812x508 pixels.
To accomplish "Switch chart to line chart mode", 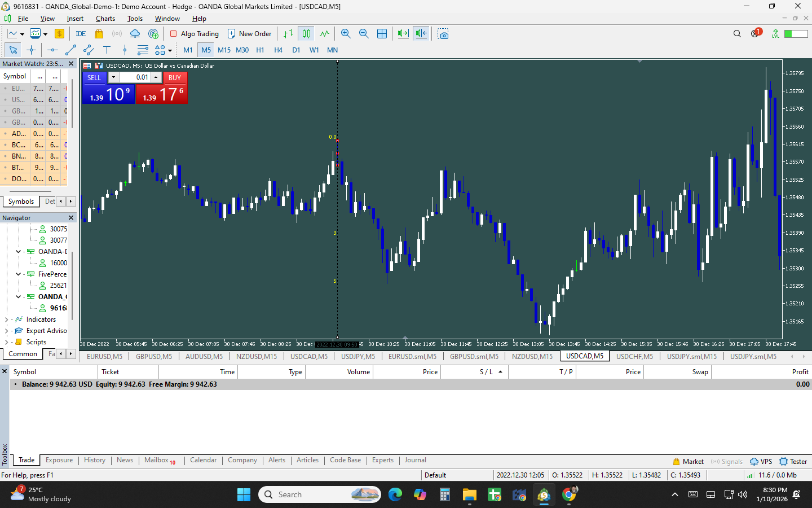I will 324,34.
